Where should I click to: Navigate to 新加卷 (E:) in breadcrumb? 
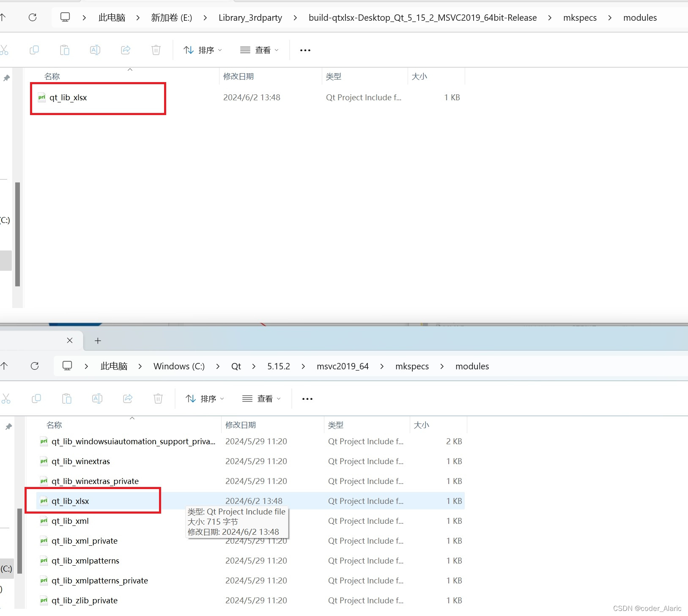(172, 18)
